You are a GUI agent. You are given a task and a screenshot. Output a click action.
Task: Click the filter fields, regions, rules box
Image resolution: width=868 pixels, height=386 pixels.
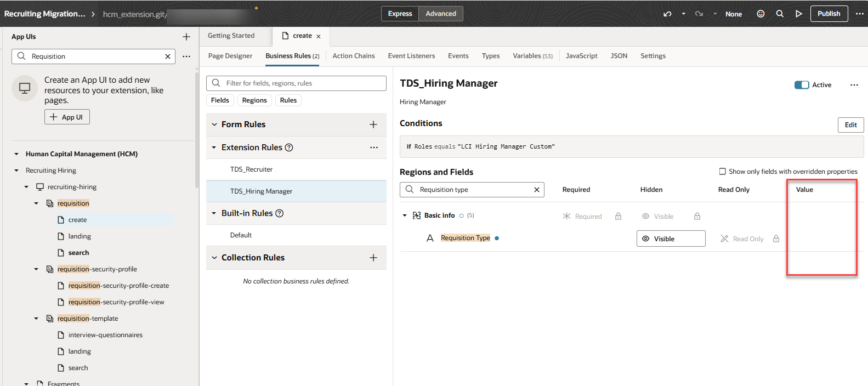click(x=296, y=83)
